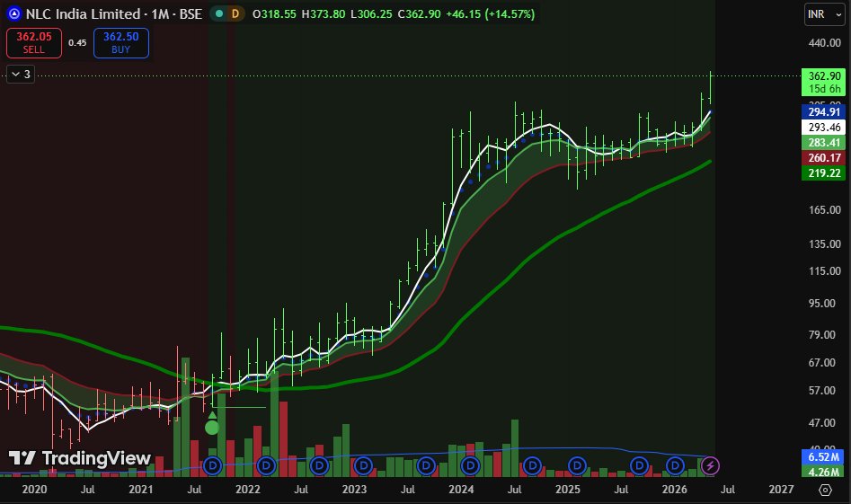851x504 pixels.
Task: Click dividend D marker after Jul 2023
Action: pyautogui.click(x=426, y=465)
